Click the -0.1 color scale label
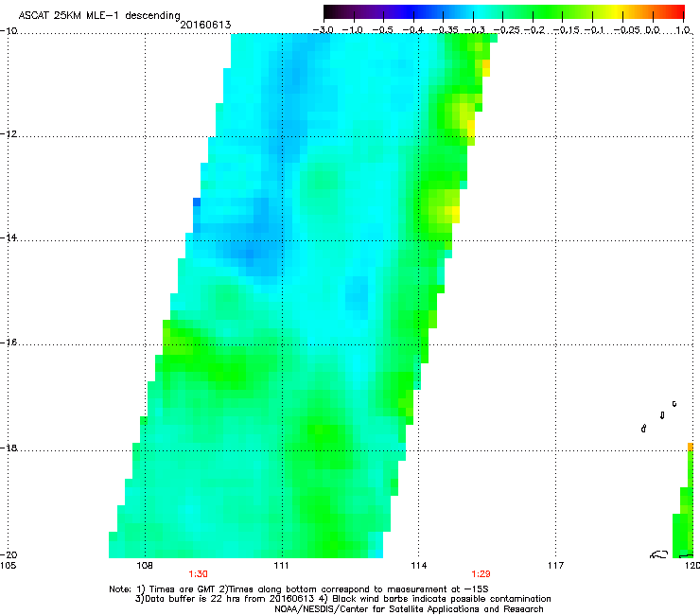Image resolution: width=700 pixels, height=615 pixels. 594,30
